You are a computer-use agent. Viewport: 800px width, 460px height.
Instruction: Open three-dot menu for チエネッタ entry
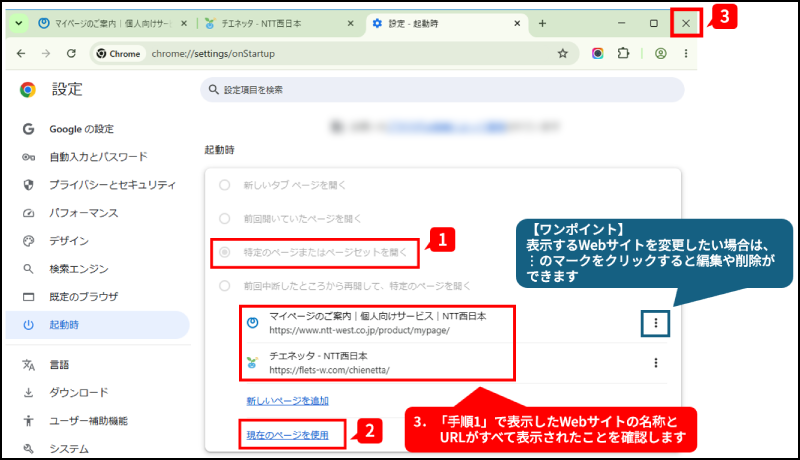click(656, 363)
